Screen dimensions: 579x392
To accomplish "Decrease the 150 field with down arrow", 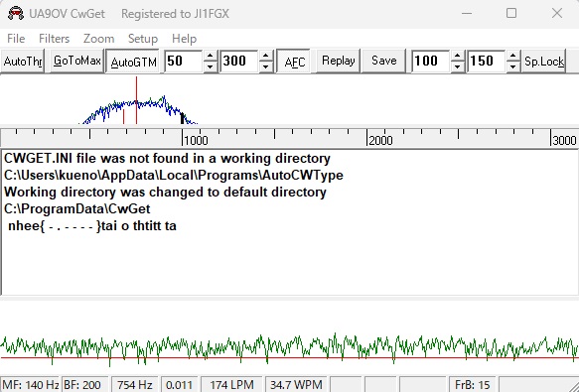I will [512, 66].
